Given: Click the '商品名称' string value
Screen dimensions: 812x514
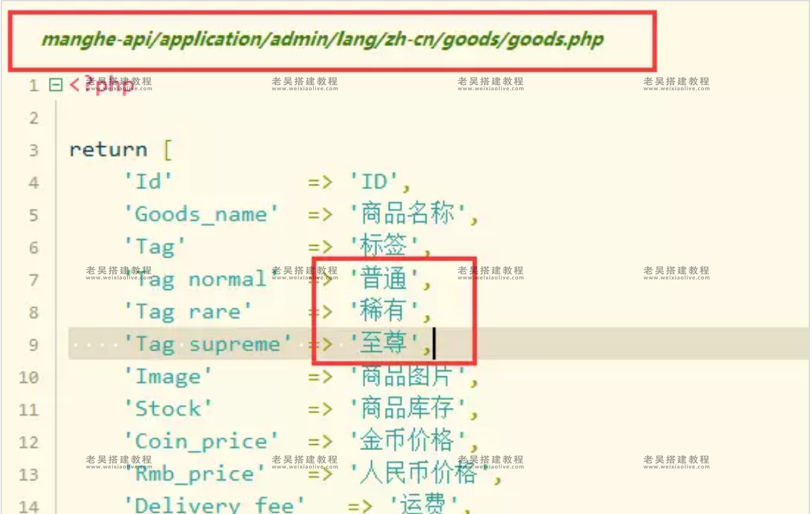Looking at the screenshot, I should point(408,214).
